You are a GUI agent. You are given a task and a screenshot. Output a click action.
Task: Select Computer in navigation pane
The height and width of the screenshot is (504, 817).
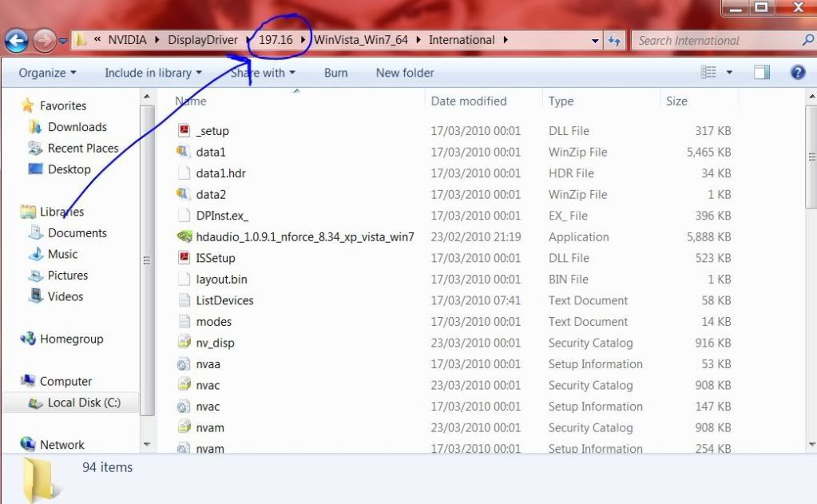65,382
